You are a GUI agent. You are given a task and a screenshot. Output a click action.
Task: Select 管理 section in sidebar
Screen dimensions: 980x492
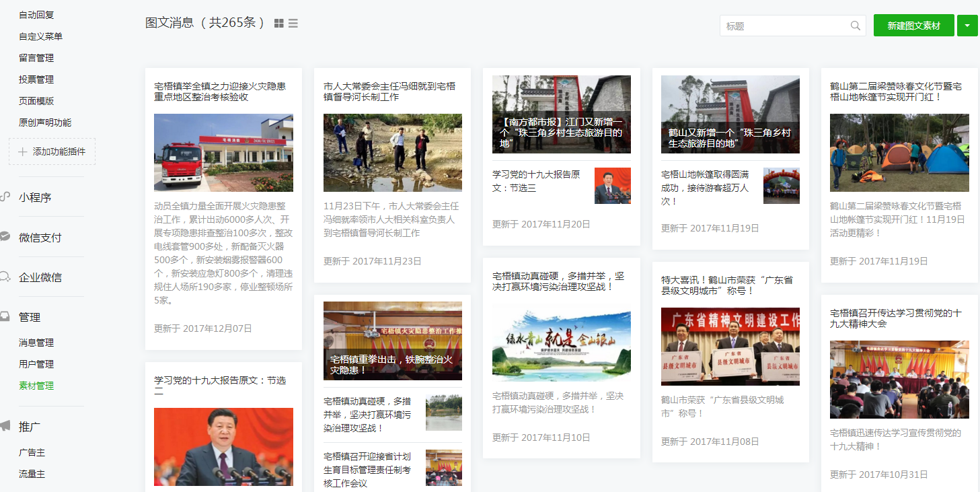tap(30, 317)
